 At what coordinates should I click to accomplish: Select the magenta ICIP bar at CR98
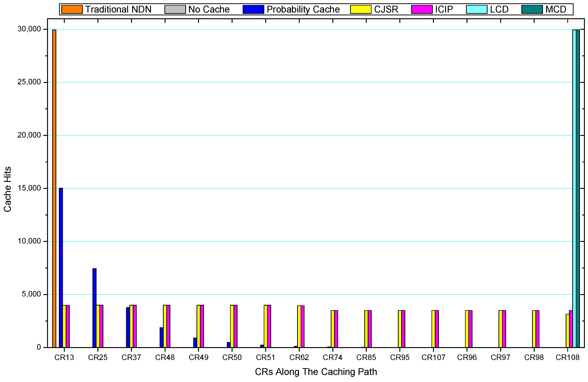[537, 329]
